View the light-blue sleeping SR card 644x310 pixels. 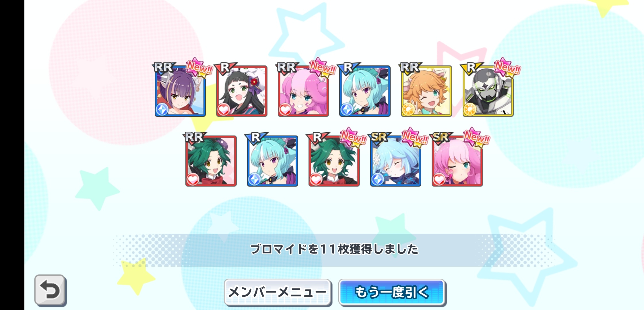coord(396,161)
